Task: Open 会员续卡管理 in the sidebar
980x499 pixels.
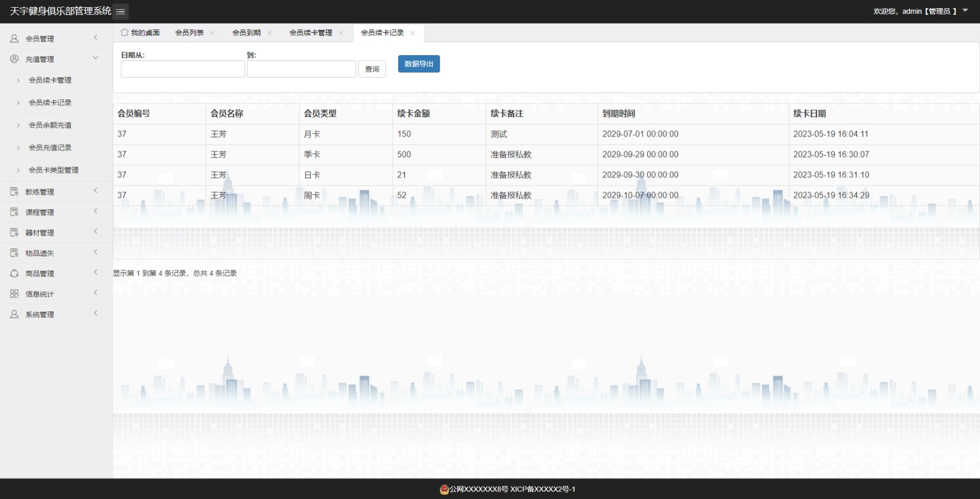Action: click(50, 80)
